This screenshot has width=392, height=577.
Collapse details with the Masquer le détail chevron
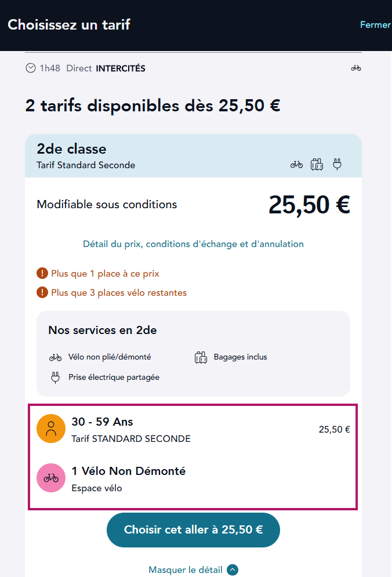pyautogui.click(x=232, y=570)
